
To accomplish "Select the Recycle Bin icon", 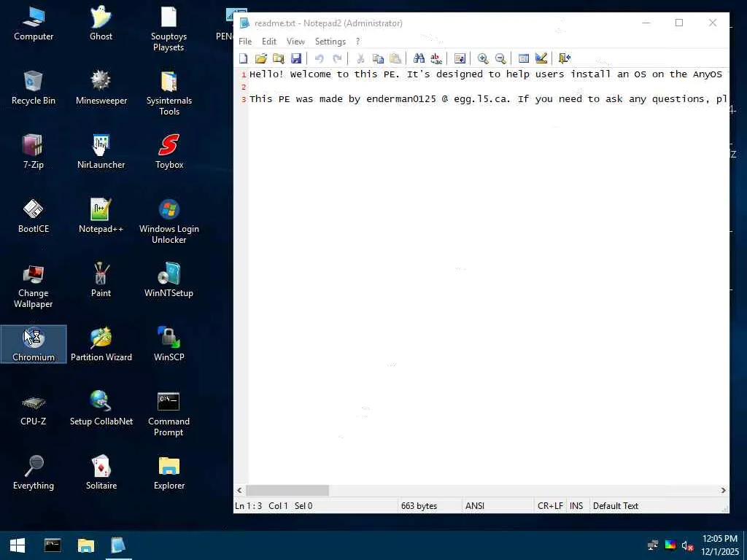I will (34, 88).
